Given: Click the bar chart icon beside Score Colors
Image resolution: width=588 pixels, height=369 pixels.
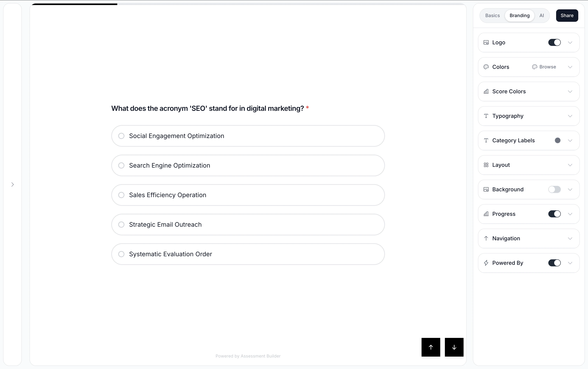Looking at the screenshot, I should tap(486, 92).
